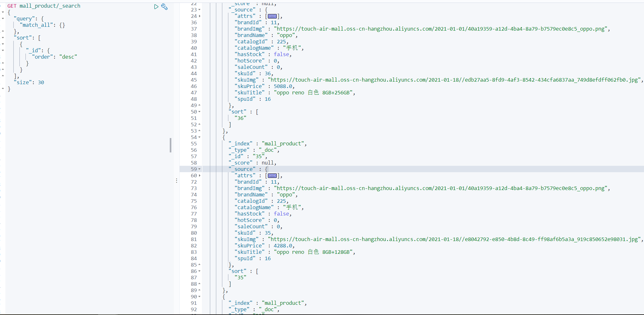Click skuTitle "oppo reno 白色 8GB+128GB"
This screenshot has width=644, height=315.
(313, 252)
